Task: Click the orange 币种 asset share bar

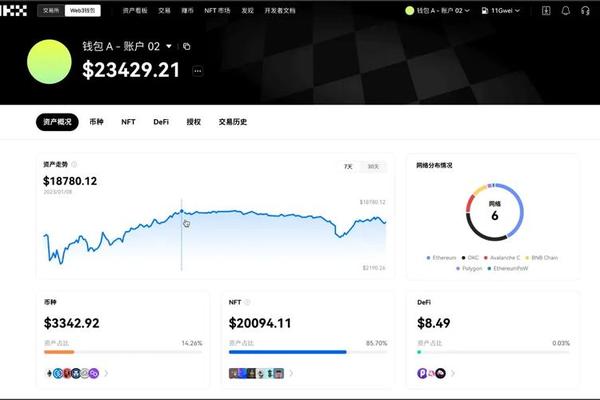Action: click(59, 352)
